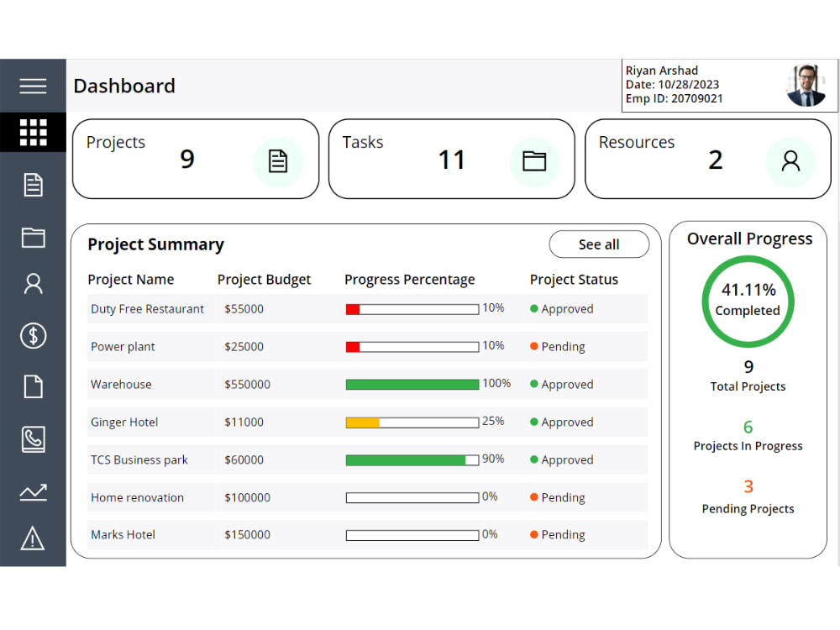Select the Tasks card folder icon
This screenshot has width=840, height=630.
[535, 161]
